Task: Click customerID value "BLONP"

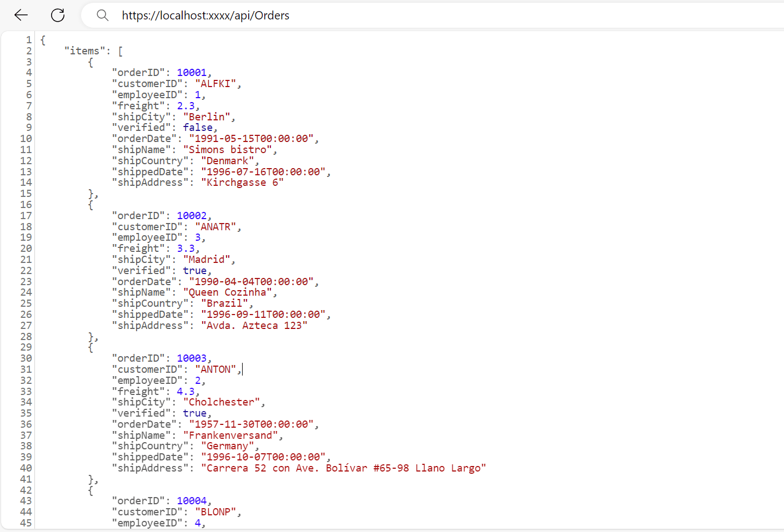Action: tap(215, 512)
